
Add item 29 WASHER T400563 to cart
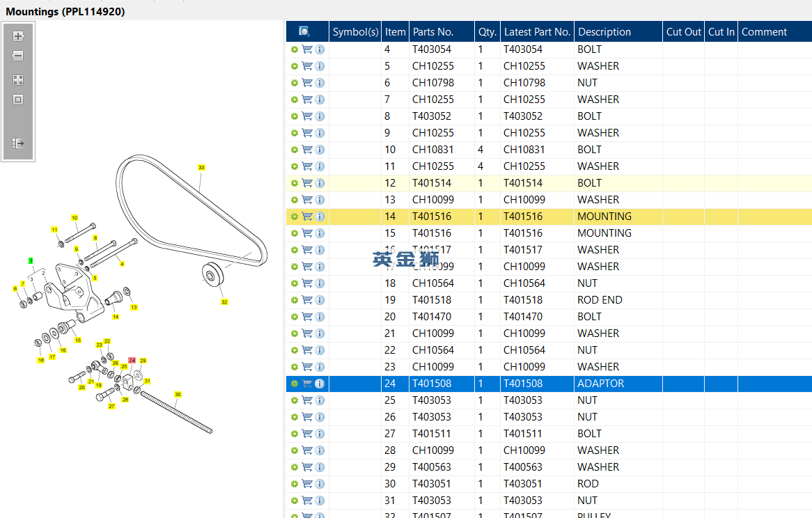[307, 466]
